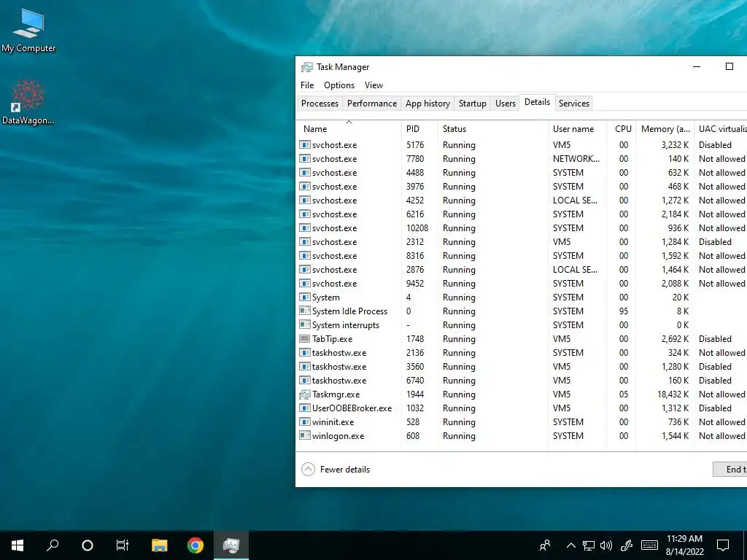Screen dimensions: 747x560
Task: Click the Taskmgr.exe process icon
Action: point(305,394)
